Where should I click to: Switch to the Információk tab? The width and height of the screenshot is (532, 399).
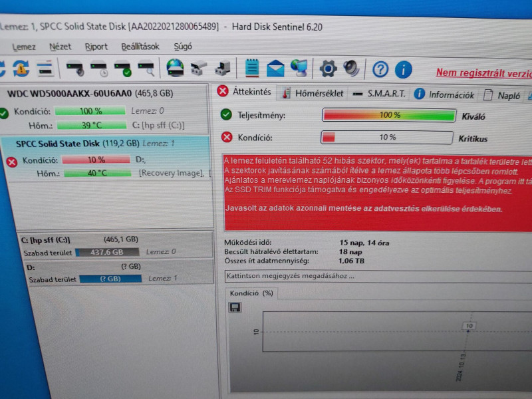(444, 94)
